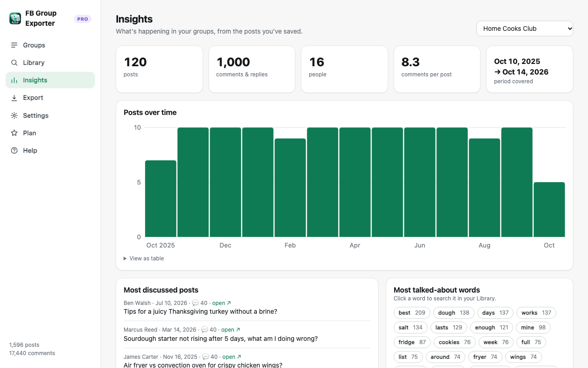Search the word 'best' chip
This screenshot has height=368, width=588.
pos(412,313)
